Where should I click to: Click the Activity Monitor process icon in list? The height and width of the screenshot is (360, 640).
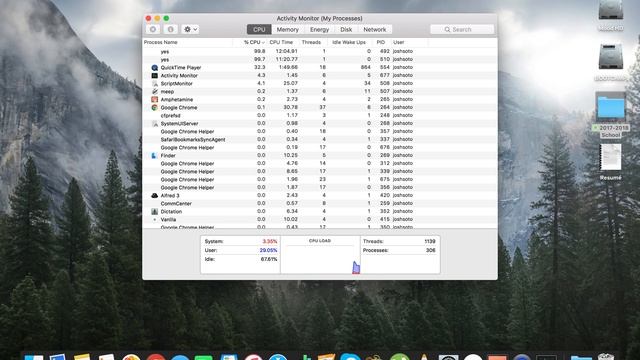(x=154, y=76)
